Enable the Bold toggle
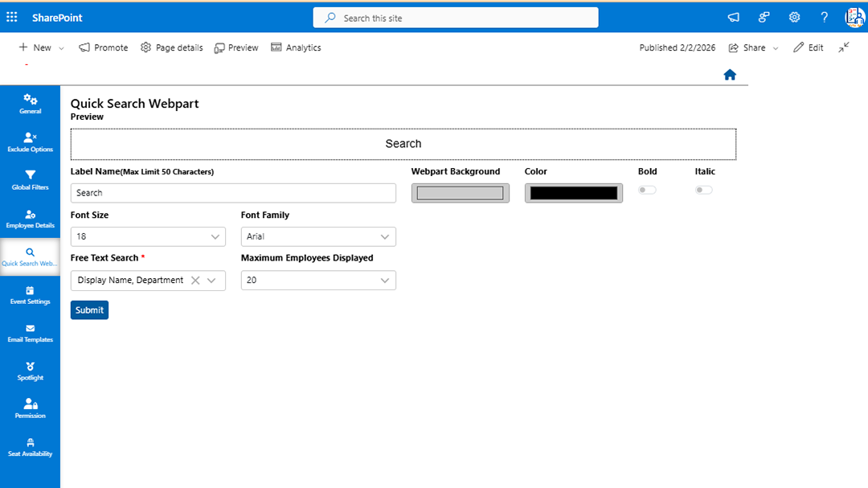This screenshot has height=488, width=868. pyautogui.click(x=647, y=190)
